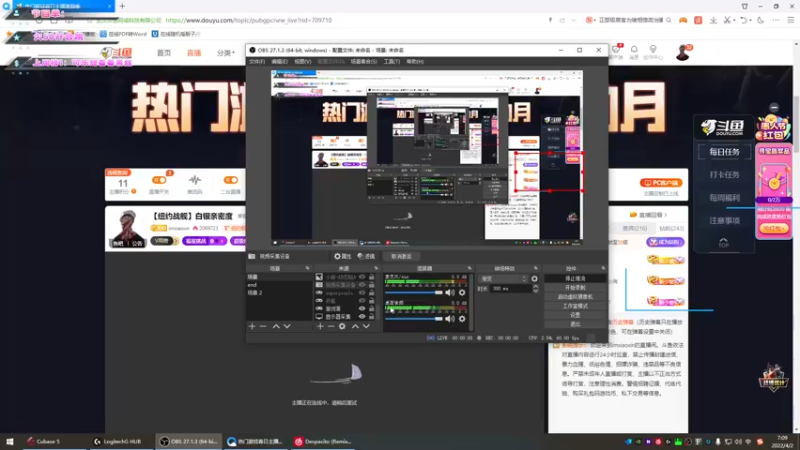
Task: Open the Douyu user avatar menu
Action: pyautogui.click(x=683, y=52)
